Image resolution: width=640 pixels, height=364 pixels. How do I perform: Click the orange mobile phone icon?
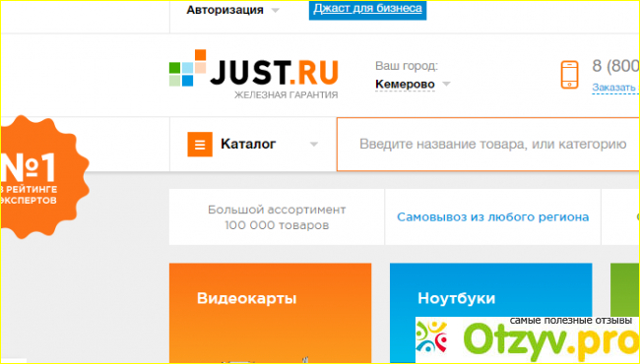(x=569, y=75)
